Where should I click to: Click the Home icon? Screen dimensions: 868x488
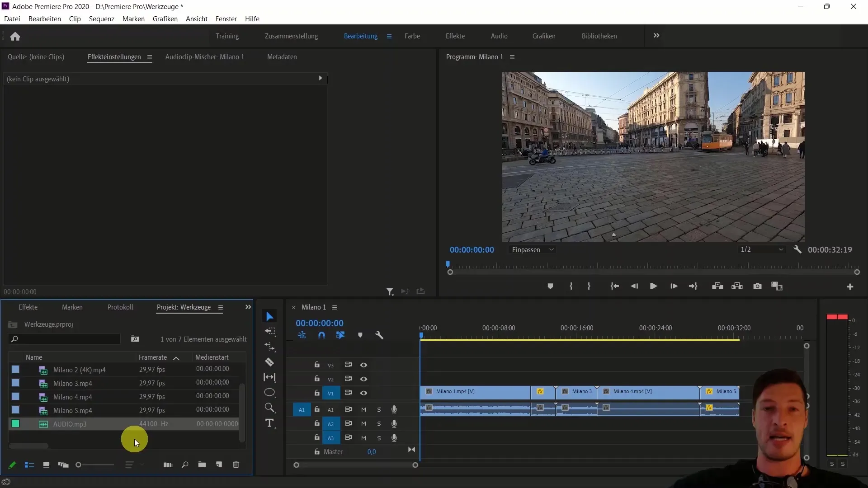point(15,36)
